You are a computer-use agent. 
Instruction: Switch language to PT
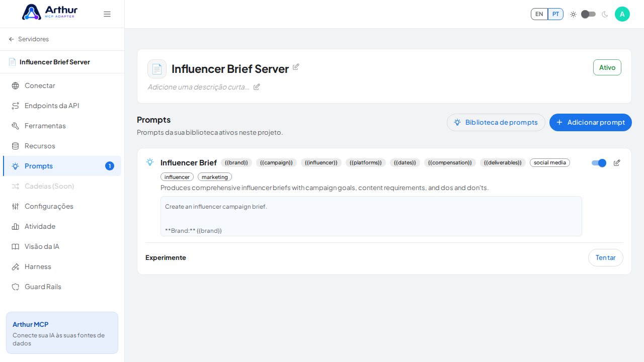555,14
